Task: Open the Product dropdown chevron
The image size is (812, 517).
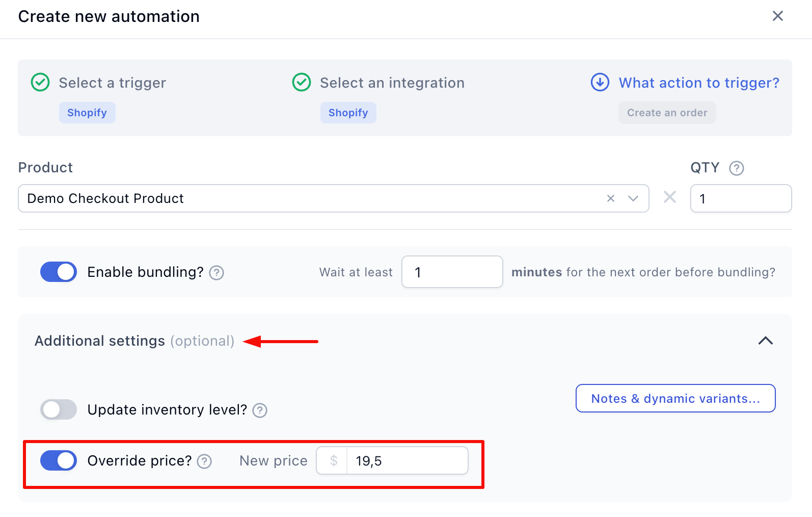Action: click(x=633, y=198)
